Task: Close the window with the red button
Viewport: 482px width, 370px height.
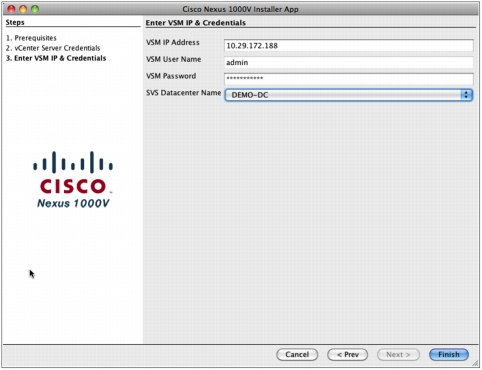Action: tap(11, 9)
